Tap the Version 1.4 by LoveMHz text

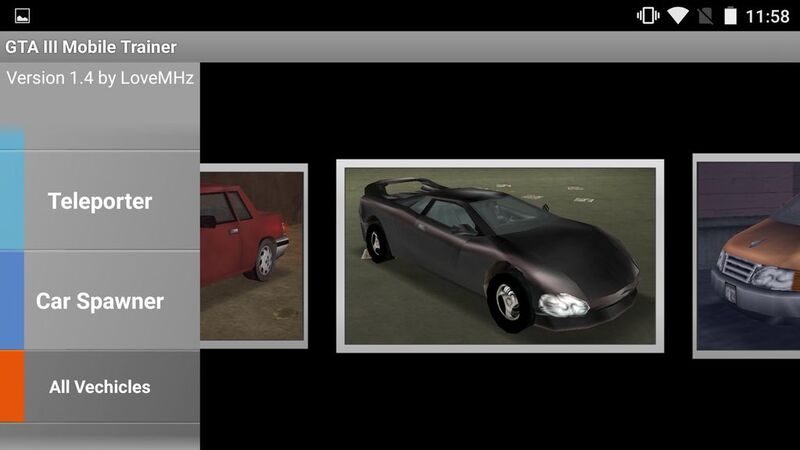coord(100,78)
